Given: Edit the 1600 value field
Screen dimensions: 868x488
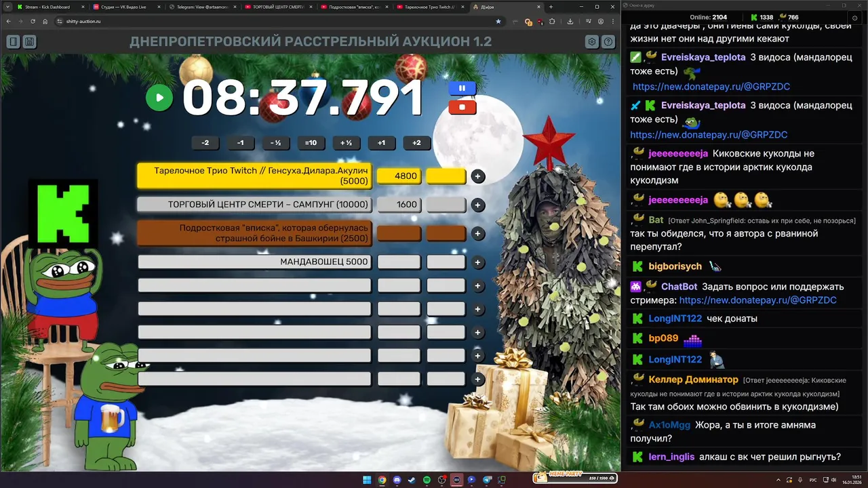Looking at the screenshot, I should (x=399, y=205).
